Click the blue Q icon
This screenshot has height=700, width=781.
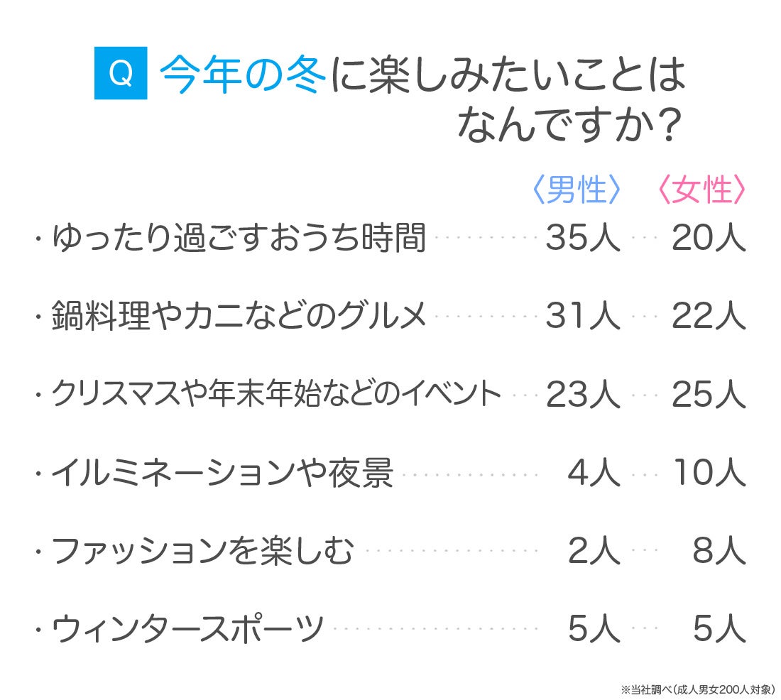121,73
